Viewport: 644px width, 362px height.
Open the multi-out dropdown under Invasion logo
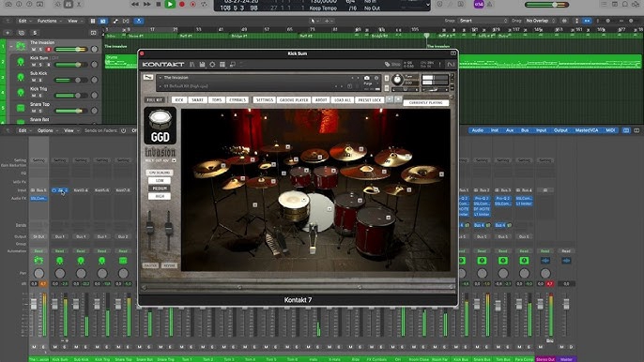(175, 160)
